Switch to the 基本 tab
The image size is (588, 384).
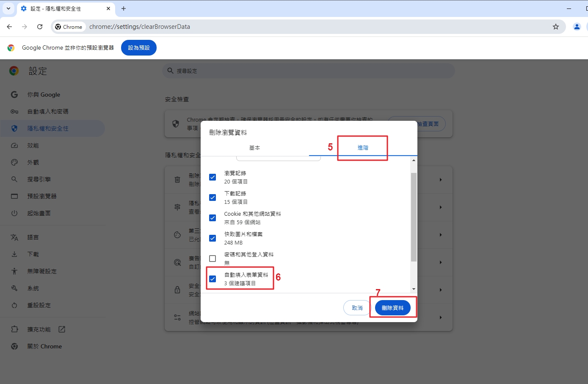click(254, 148)
